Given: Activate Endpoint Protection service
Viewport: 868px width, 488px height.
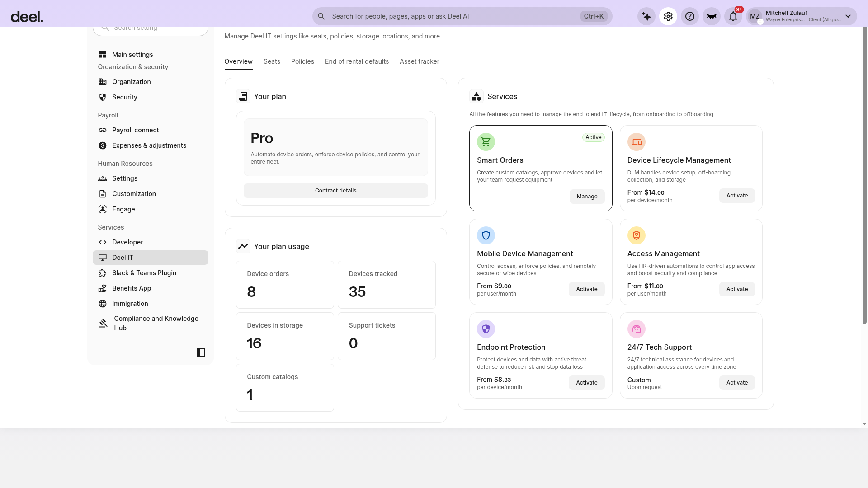Looking at the screenshot, I should pyautogui.click(x=586, y=383).
